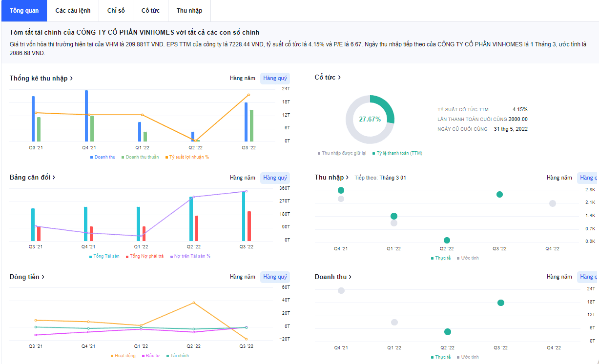This screenshot has width=599, height=364.
Task: Hide the Tổng Nợ phải trả series legend
Action: (145, 256)
